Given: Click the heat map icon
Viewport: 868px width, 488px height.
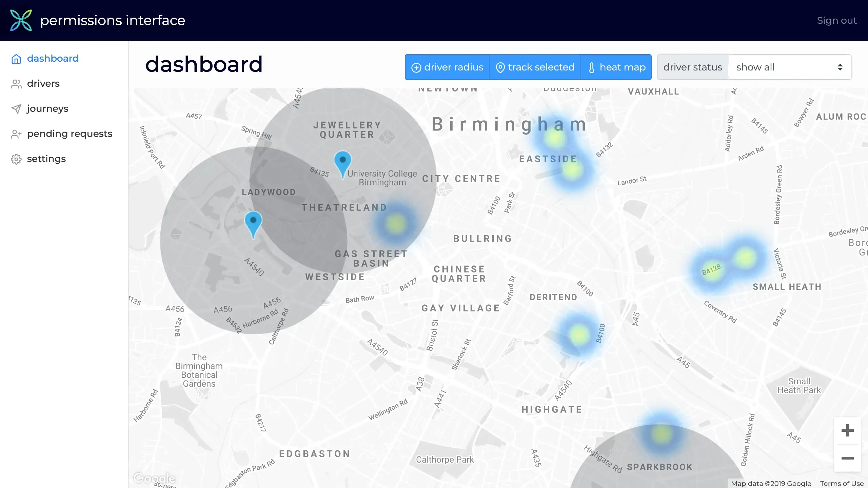Looking at the screenshot, I should [x=591, y=67].
